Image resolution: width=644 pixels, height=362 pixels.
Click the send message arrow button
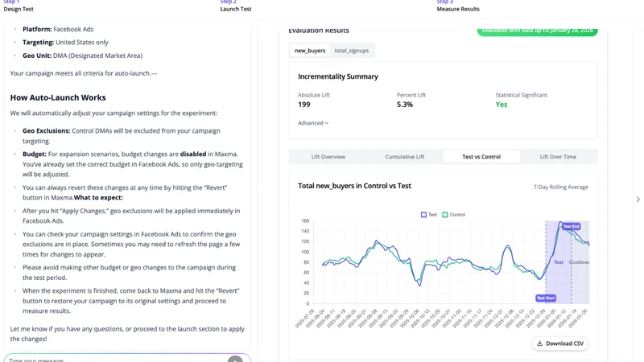pos(235,359)
